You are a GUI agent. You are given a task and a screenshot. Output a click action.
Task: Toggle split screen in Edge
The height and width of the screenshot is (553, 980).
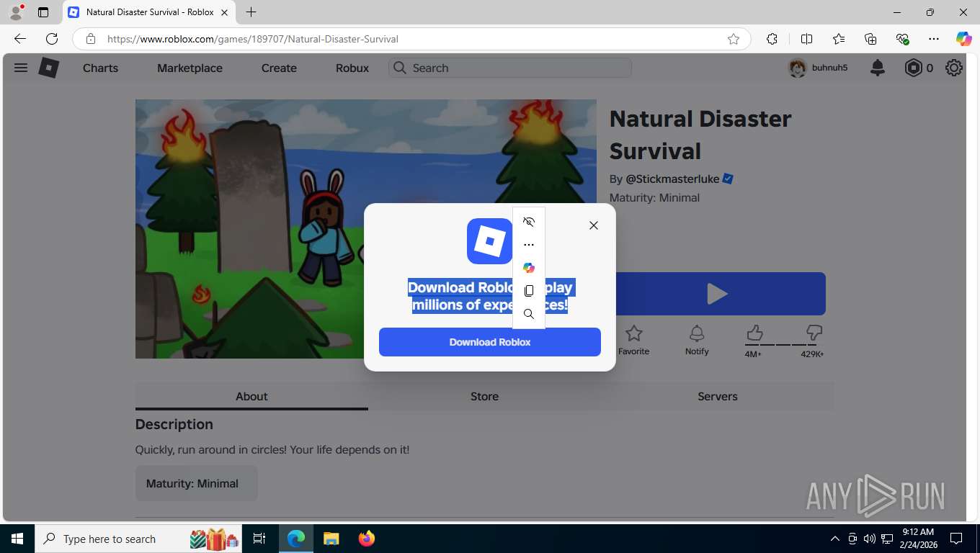pos(806,39)
